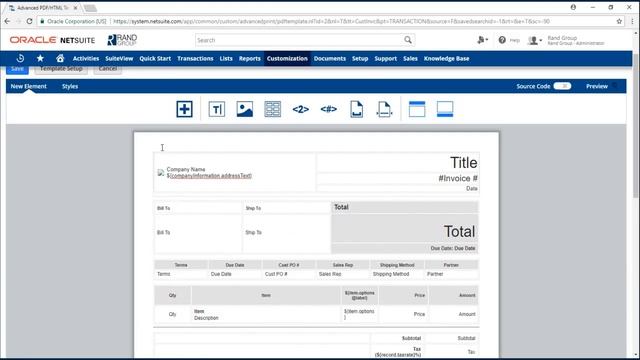Screen dimensions: 640x360
Task: Select the Text box element tool
Action: pos(217,109)
